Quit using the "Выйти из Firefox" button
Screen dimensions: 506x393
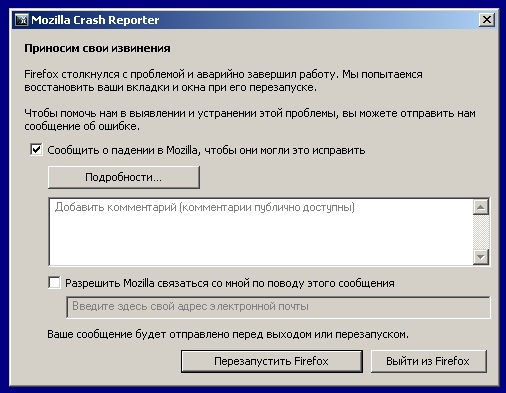pyautogui.click(x=428, y=361)
